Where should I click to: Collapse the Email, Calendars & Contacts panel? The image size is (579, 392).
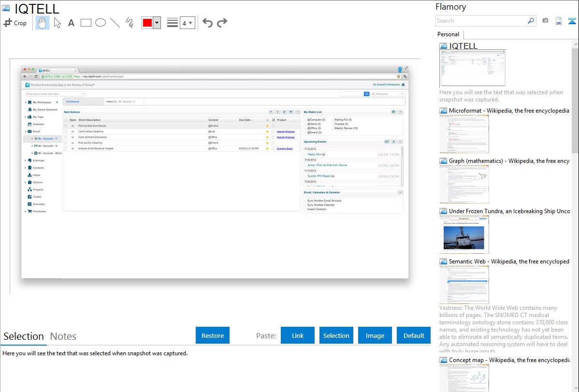tap(400, 192)
